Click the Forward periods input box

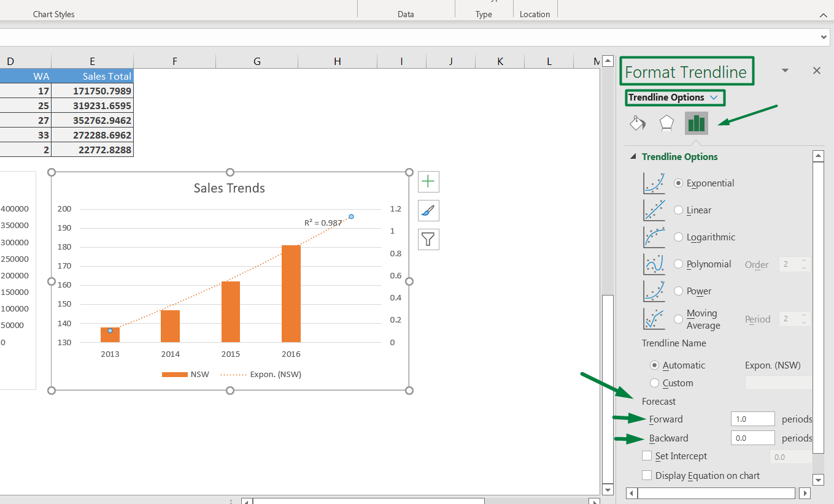752,419
